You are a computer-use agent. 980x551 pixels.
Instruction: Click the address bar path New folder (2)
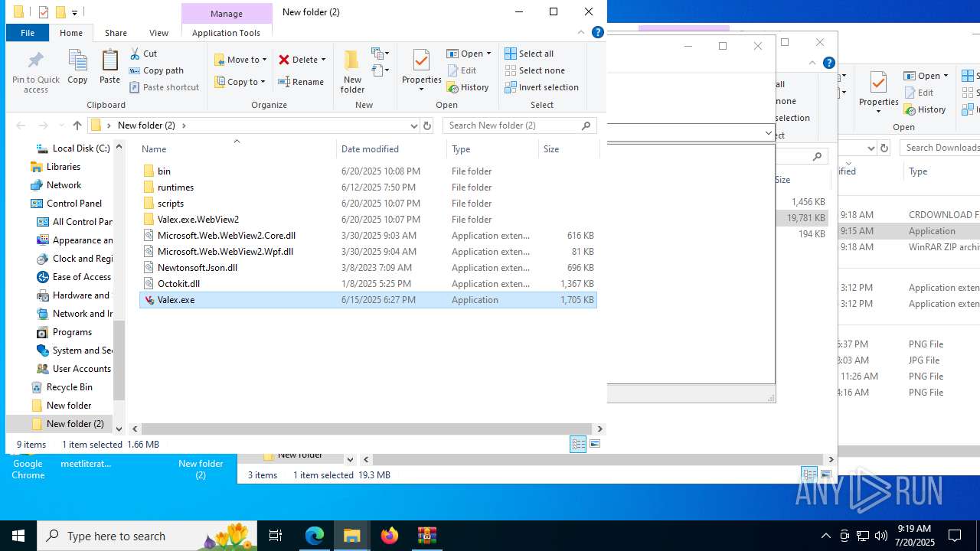[x=146, y=126]
